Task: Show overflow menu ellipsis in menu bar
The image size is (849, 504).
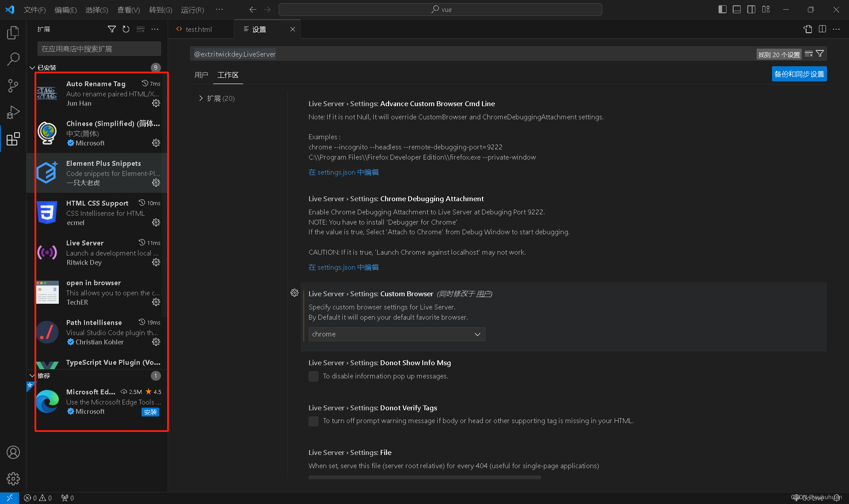Action: 219,10
